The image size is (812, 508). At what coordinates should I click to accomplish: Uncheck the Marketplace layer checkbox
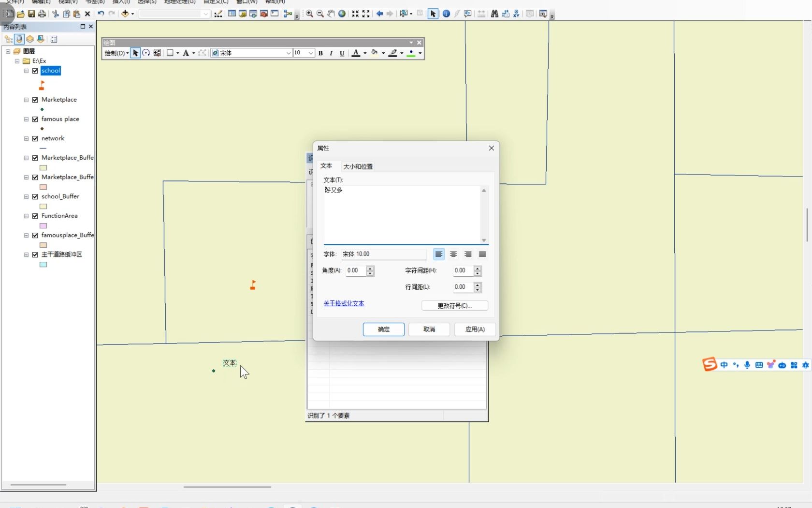click(x=35, y=100)
